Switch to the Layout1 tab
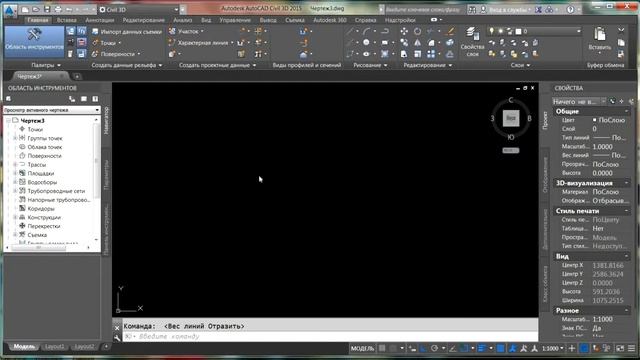This screenshot has width=640, height=360. [54, 347]
